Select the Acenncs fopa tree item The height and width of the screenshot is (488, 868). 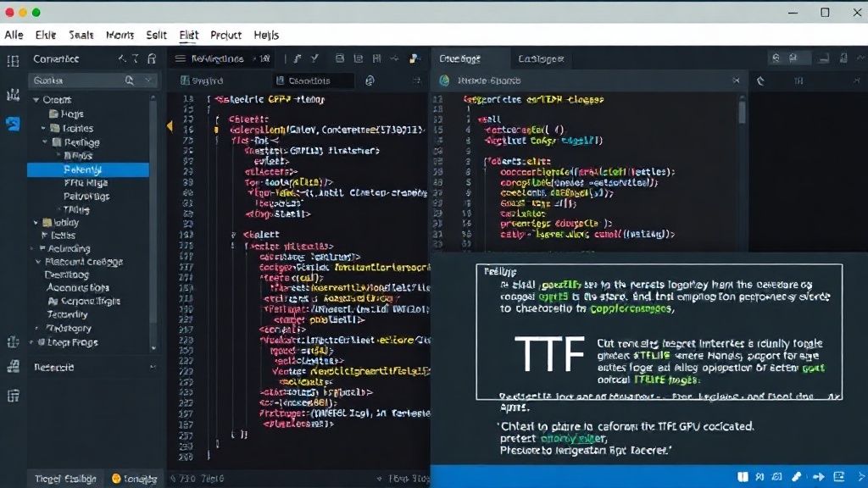(77, 288)
